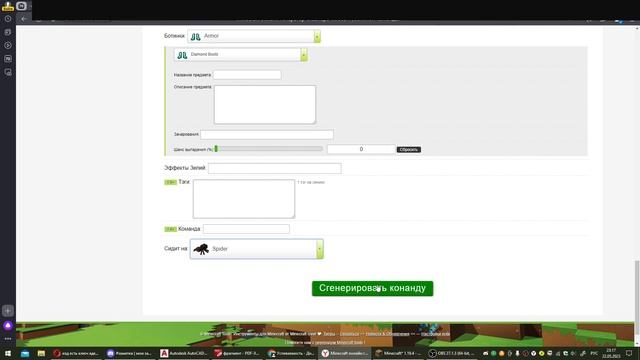Click the drop chance slider handle
This screenshot has height=360, width=640.
coord(216,149)
